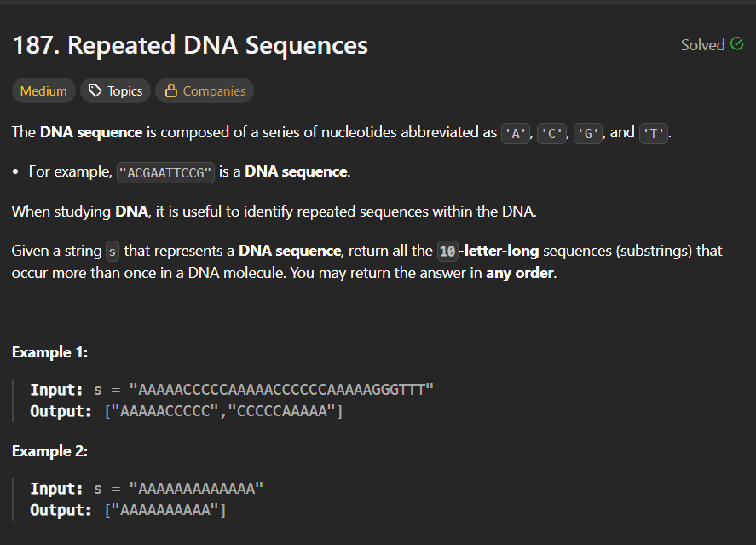The height and width of the screenshot is (545, 756).
Task: Select the 'A' nucleotide code chip
Action: coord(515,133)
